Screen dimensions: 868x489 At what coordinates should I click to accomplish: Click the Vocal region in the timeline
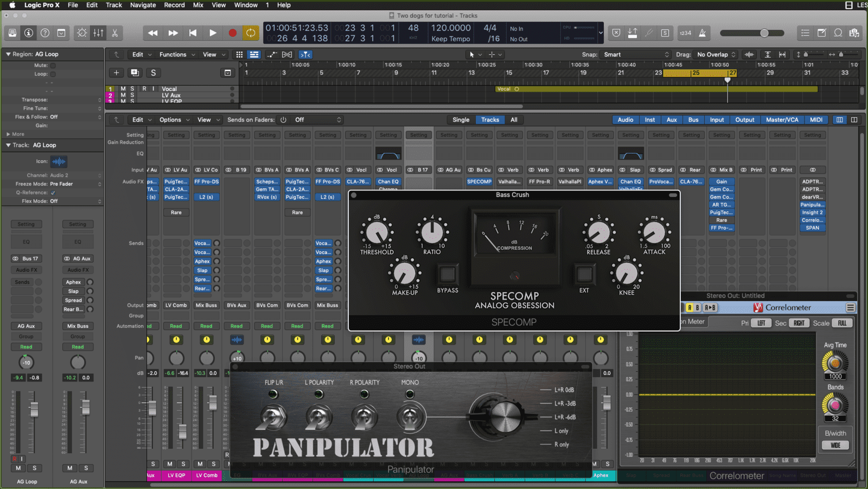point(656,89)
